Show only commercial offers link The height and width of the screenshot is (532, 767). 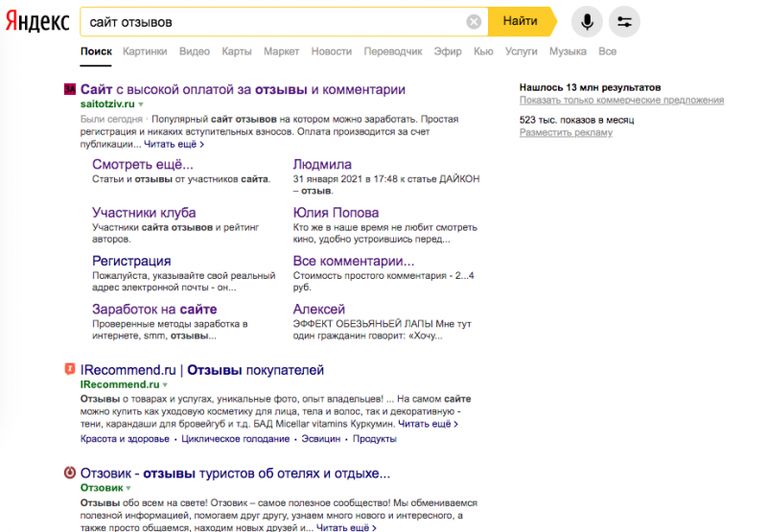click(621, 101)
